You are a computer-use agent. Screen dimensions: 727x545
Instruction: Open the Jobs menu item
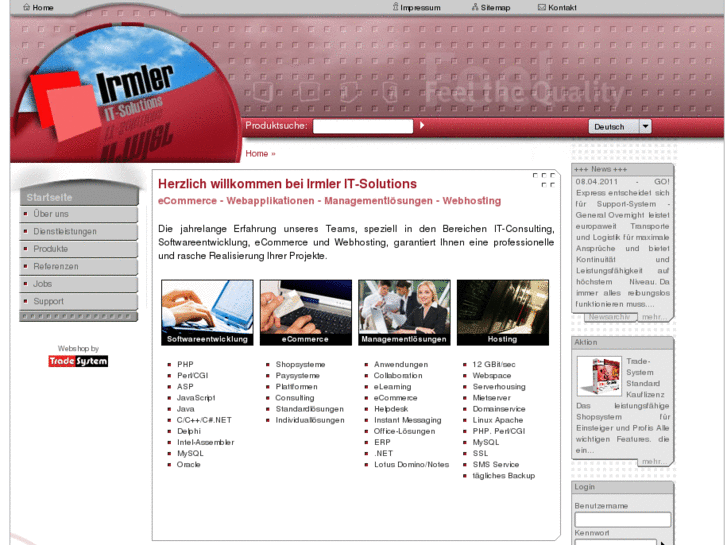(79, 284)
